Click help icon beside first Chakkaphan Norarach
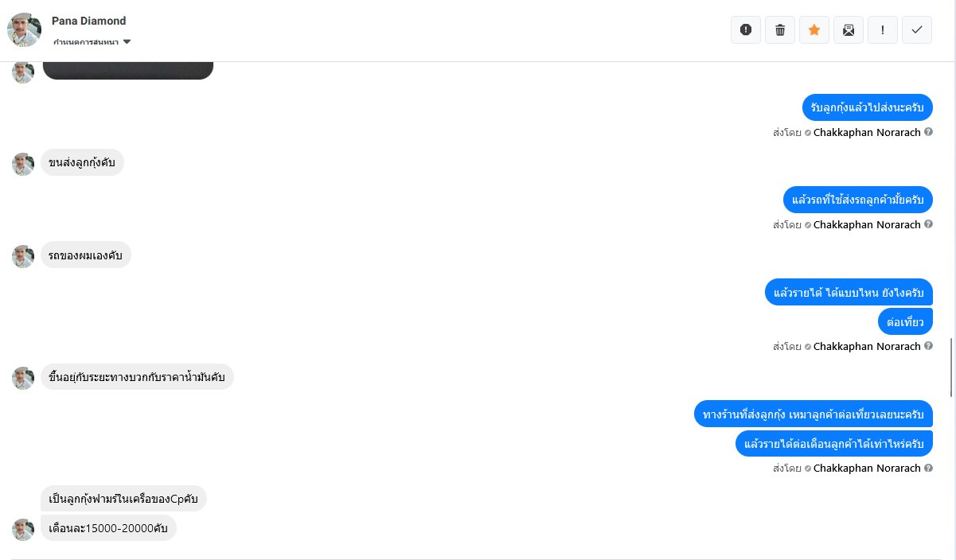Screen dimensions: 956x560 click(x=928, y=132)
